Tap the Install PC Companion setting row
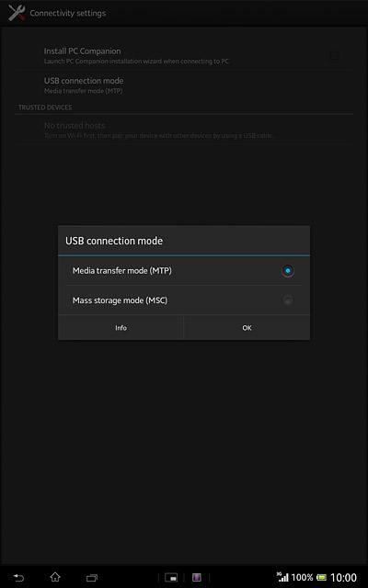Viewport: 368px width, 588px height. coord(184,55)
